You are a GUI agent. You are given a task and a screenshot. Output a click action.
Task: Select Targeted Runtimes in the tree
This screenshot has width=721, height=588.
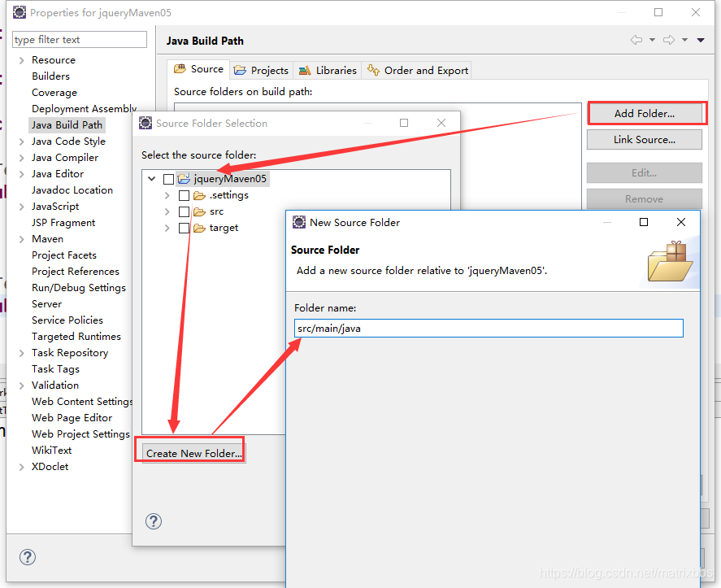click(x=76, y=337)
